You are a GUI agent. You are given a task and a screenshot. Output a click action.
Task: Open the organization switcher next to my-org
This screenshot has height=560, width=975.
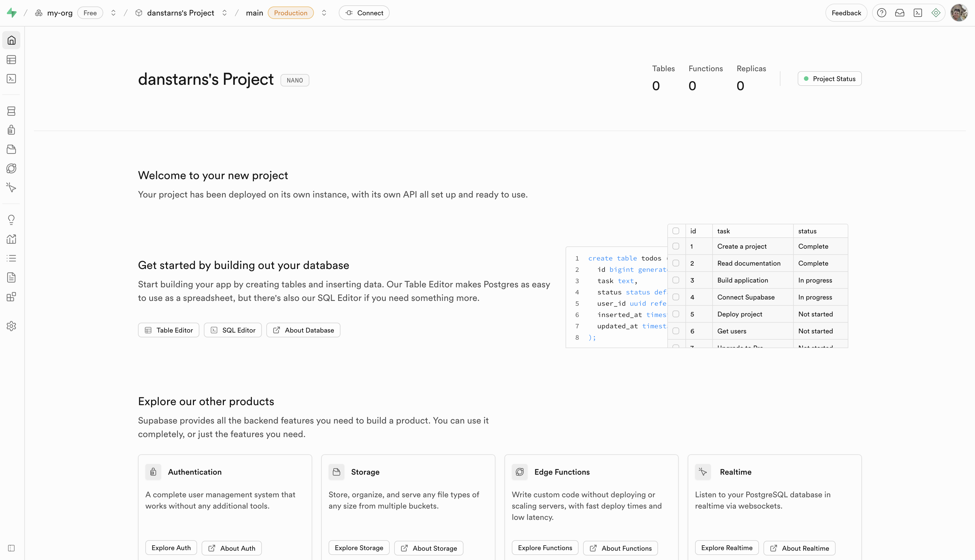[113, 13]
